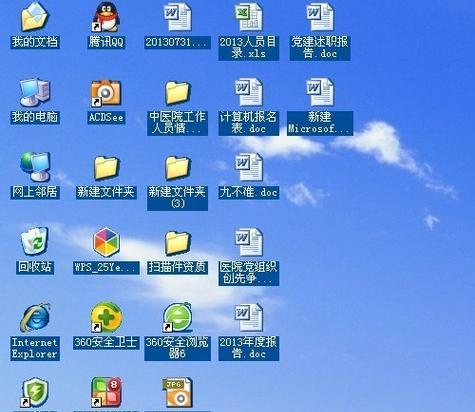475x412 pixels.
Task: Select the 网上邻居 network icon
Action: (x=35, y=167)
